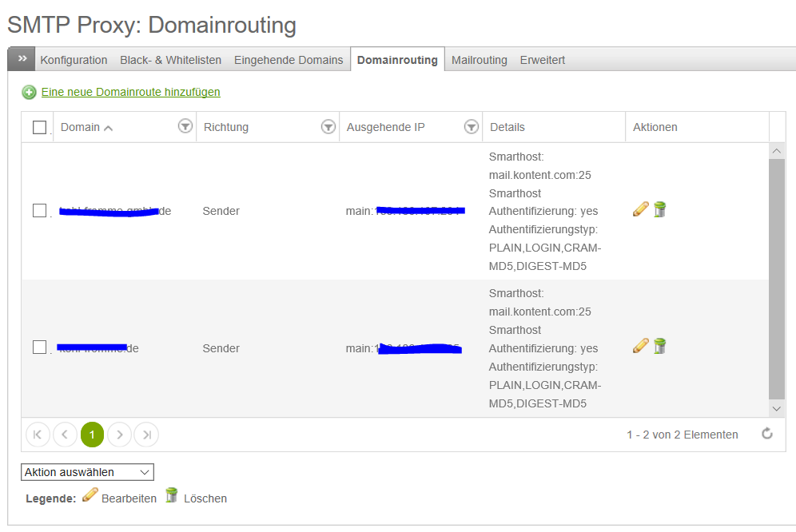Screen dimensions: 796x532
Task: Delete second domain route with trash icon
Action: 659,346
